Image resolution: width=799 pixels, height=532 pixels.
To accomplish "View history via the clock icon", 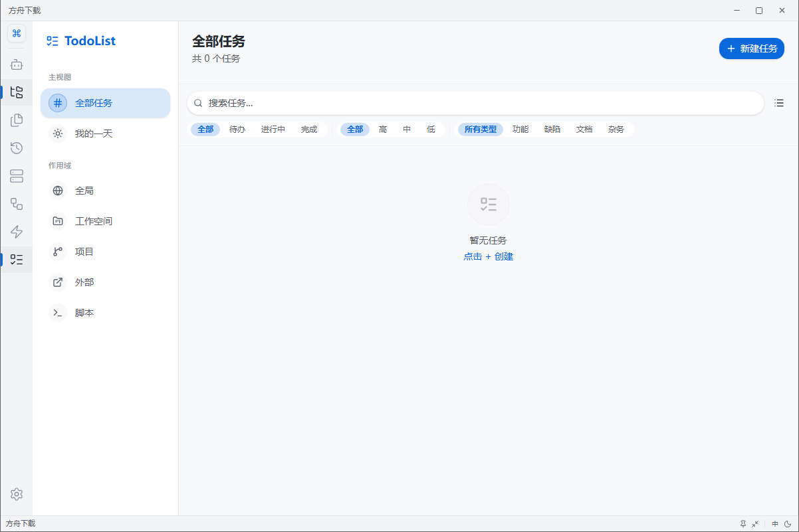I will [17, 148].
